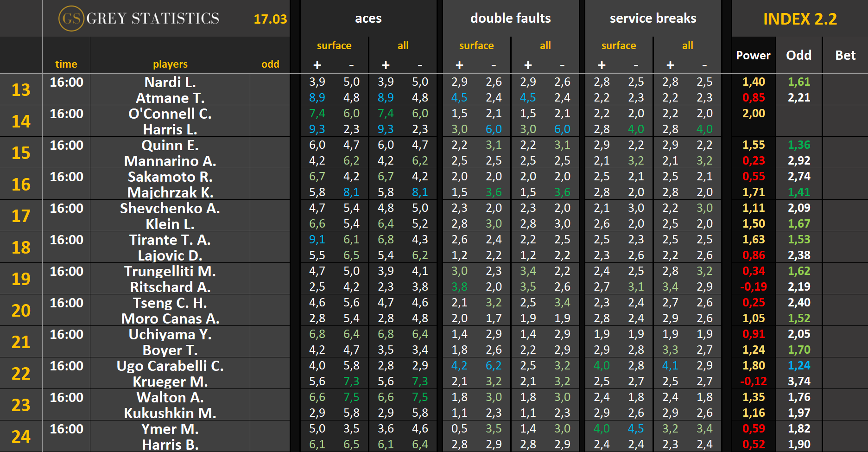Select the service breaks column group header
Viewport: 868px width, 452px height.
coord(653,19)
